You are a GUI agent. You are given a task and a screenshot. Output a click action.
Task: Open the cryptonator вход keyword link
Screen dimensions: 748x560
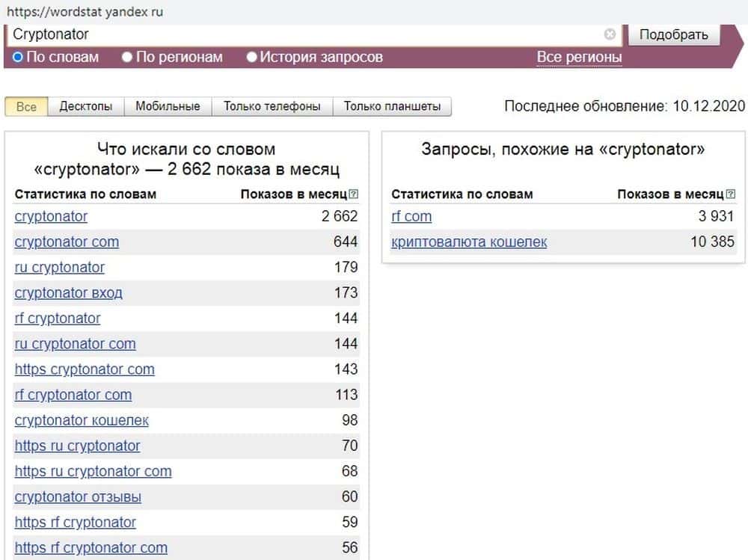[68, 293]
